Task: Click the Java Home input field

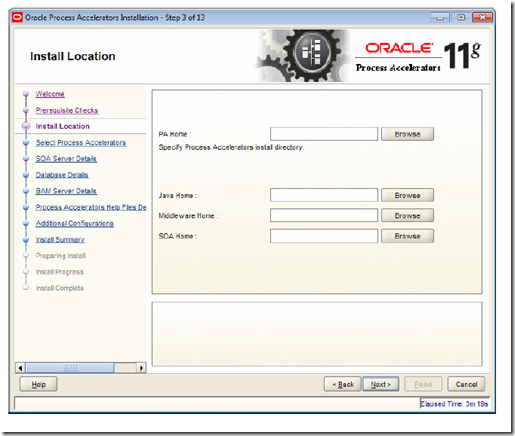Action: (x=324, y=195)
